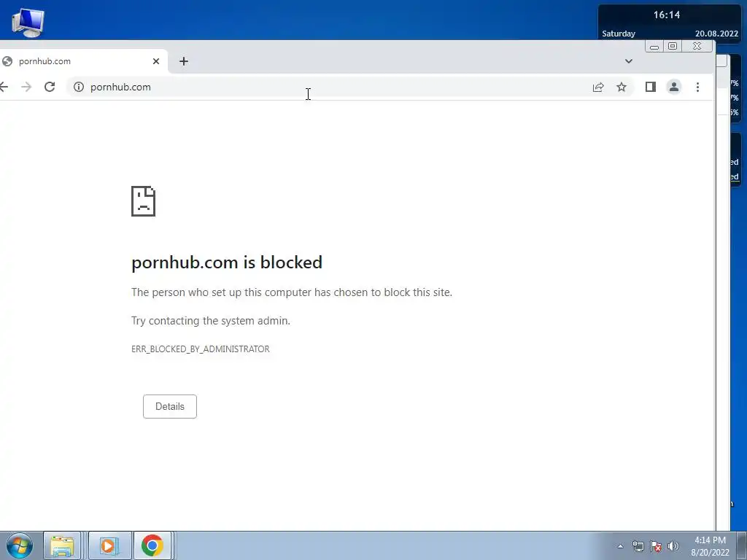Viewport: 747px width, 560px height.
Task: Open the Chrome profile avatar
Action: tap(673, 87)
